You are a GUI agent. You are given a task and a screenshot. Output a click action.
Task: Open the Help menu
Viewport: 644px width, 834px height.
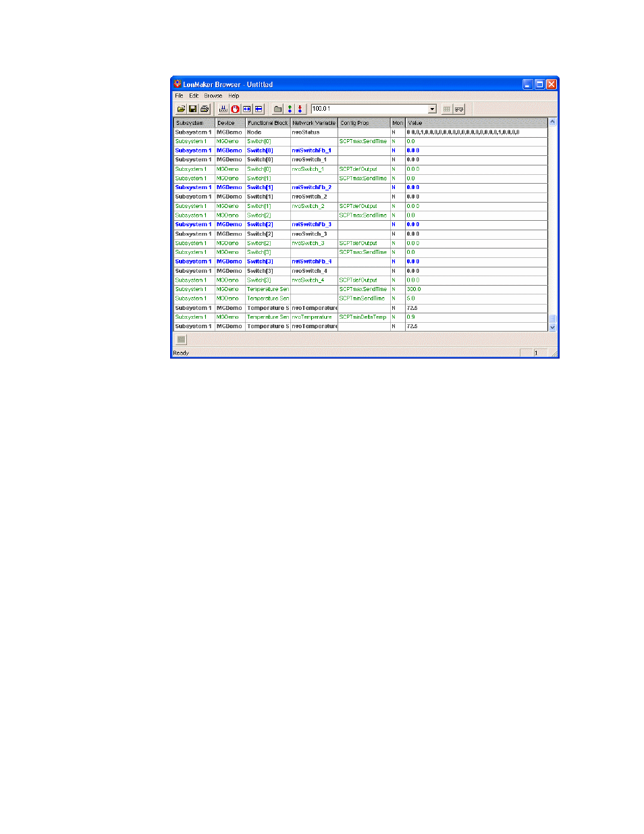point(234,96)
